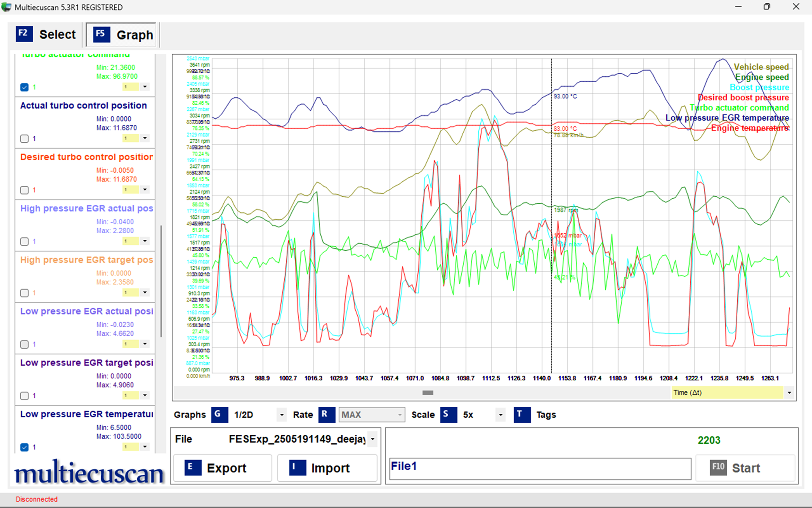
Task: Click the Desired boost pressure legend label
Action: [x=743, y=98]
